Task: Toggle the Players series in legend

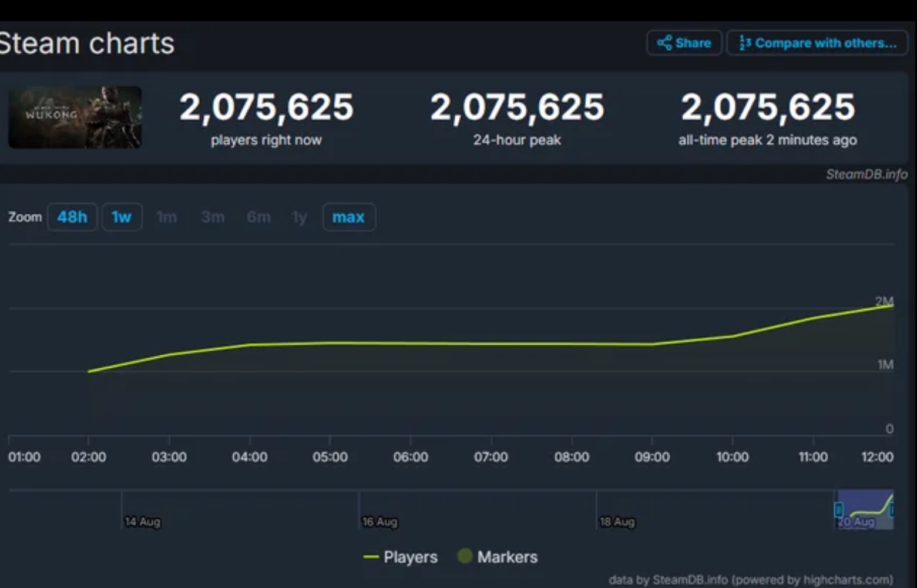Action: (401, 557)
